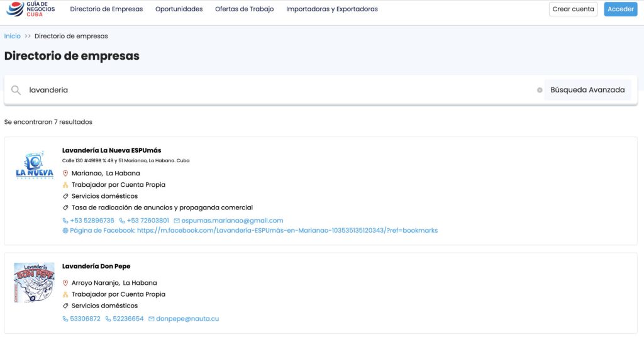The height and width of the screenshot is (337, 644).
Task: Go to Oportunidades in the top navigation
Action: 179,9
